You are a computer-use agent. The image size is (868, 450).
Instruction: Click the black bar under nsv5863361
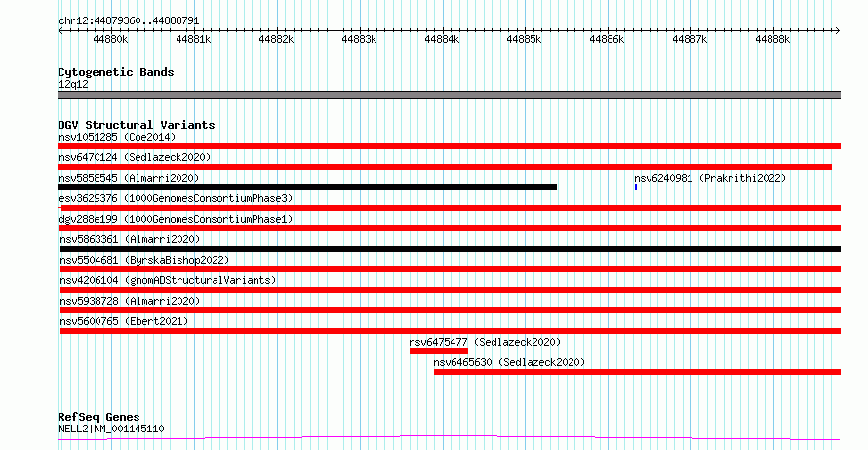click(x=451, y=249)
